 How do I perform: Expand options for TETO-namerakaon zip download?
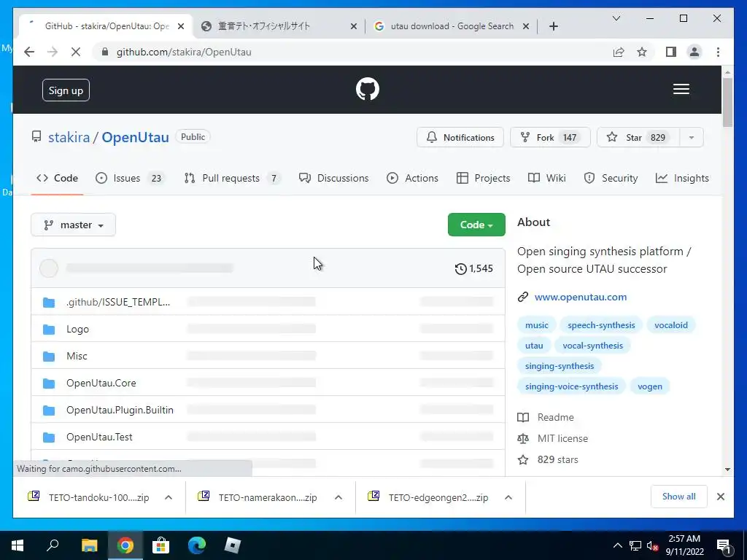pos(338,497)
